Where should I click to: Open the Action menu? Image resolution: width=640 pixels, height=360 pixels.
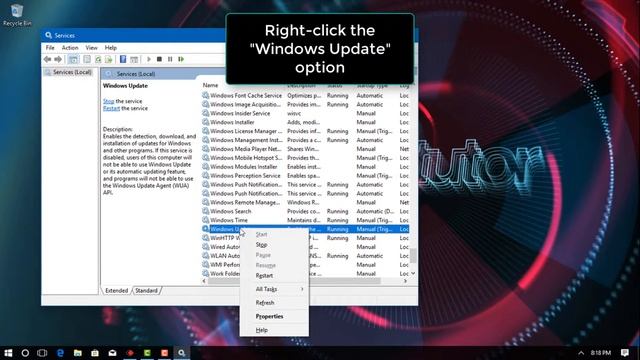tap(70, 48)
